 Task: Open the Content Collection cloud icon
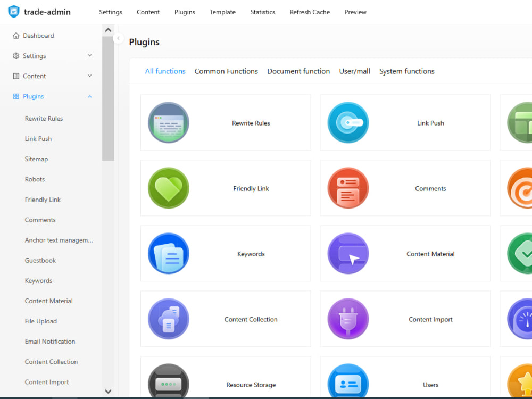tap(169, 319)
